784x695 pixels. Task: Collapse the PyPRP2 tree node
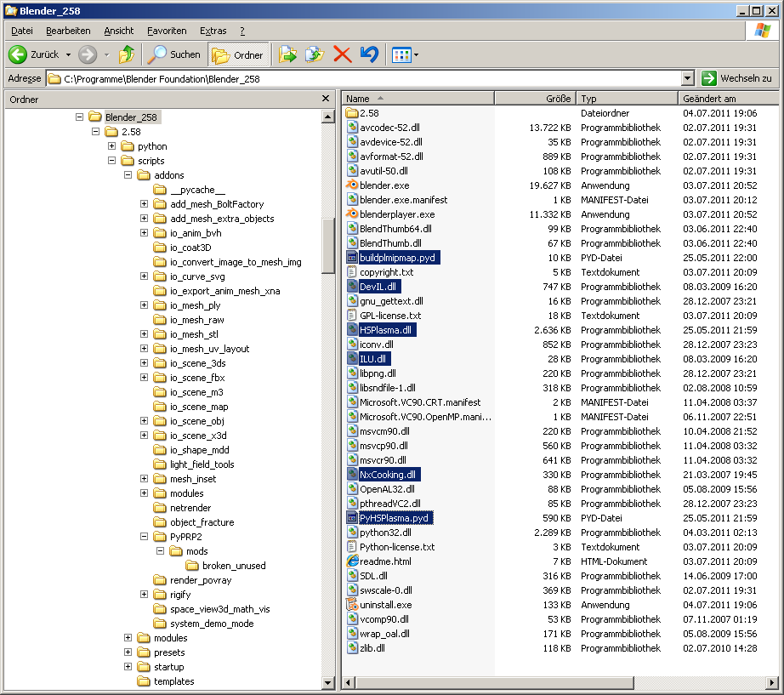pos(144,537)
